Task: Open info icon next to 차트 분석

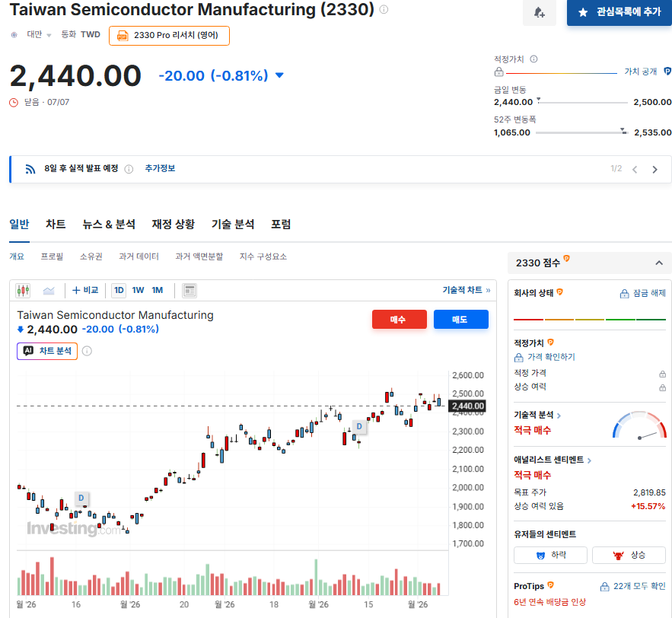Action: tap(87, 351)
